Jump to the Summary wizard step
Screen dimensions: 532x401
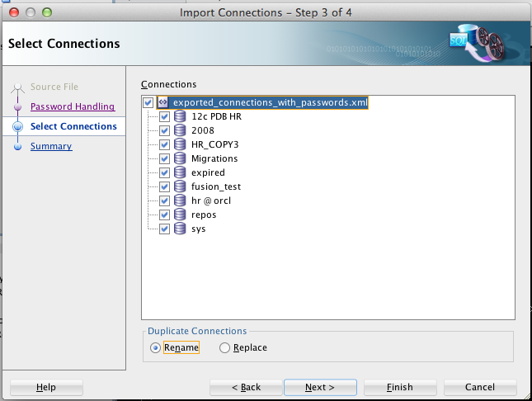pos(51,146)
